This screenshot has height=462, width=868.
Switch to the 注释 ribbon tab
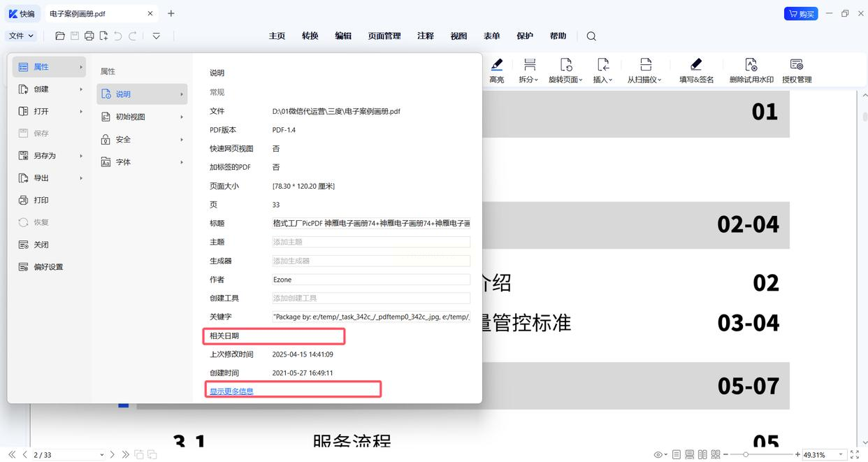click(425, 36)
